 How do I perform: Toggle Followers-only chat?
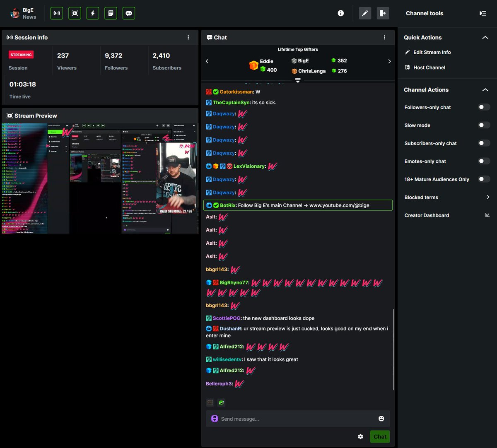(483, 107)
